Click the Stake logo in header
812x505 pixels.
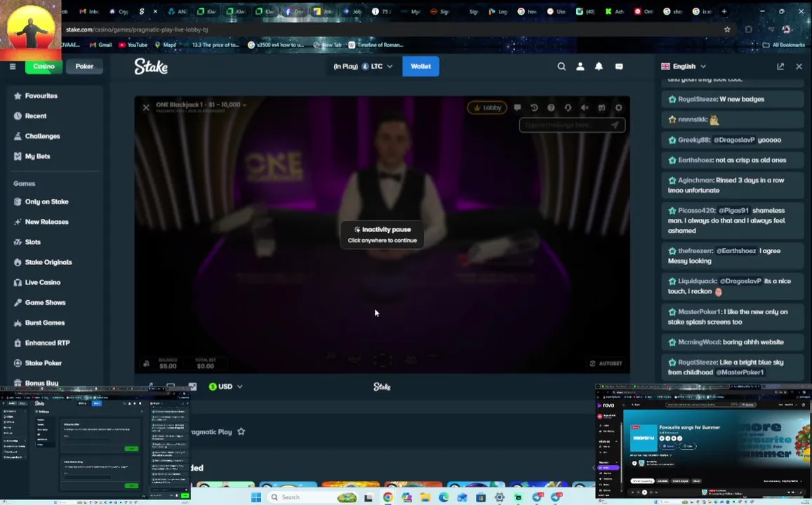click(151, 66)
